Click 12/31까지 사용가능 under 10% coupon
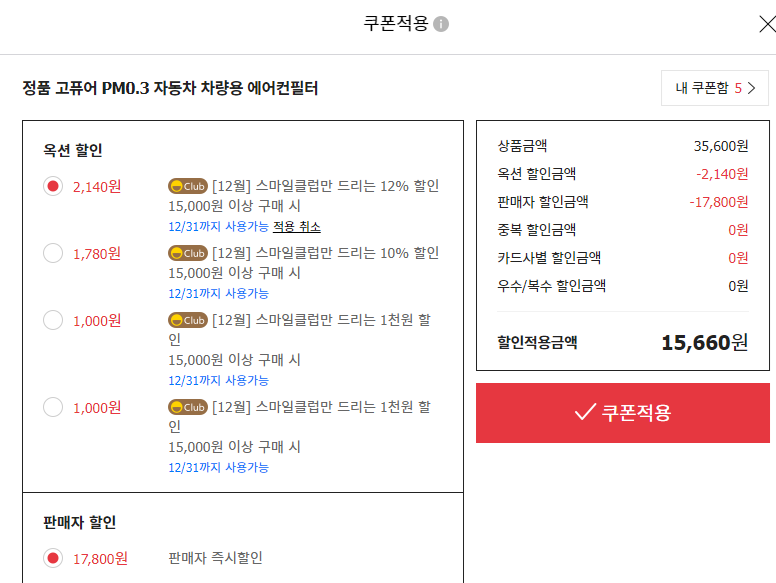The image size is (776, 583). (x=218, y=293)
